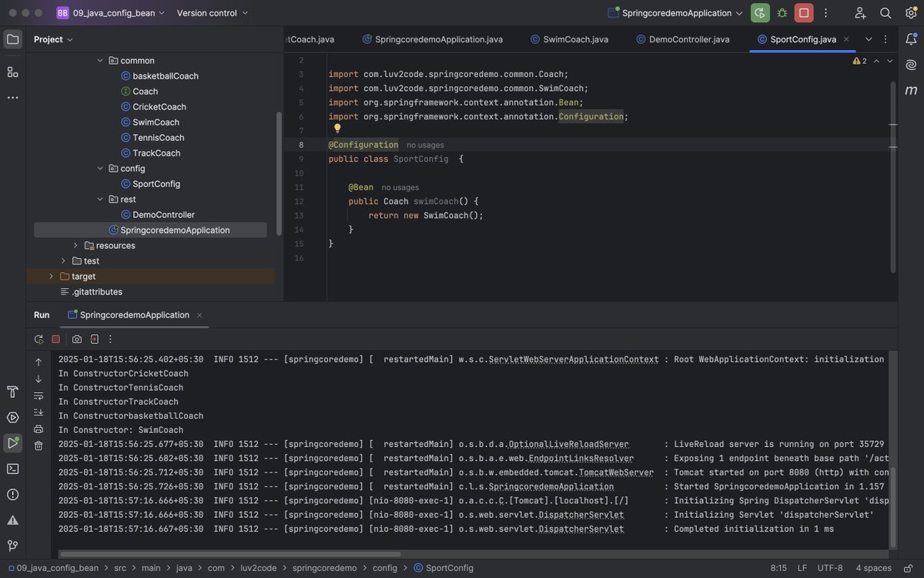Open the Terminal tool window icon
This screenshot has width=924, height=578.
click(x=12, y=469)
